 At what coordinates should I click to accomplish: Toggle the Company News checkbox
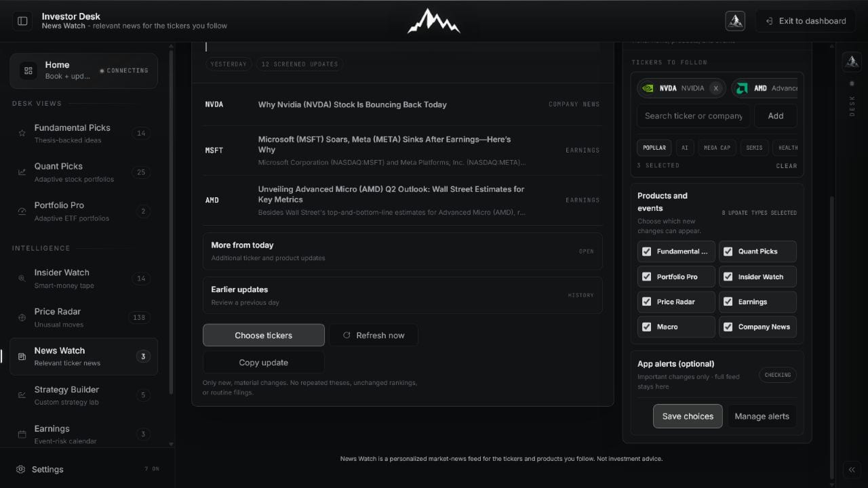(x=728, y=327)
